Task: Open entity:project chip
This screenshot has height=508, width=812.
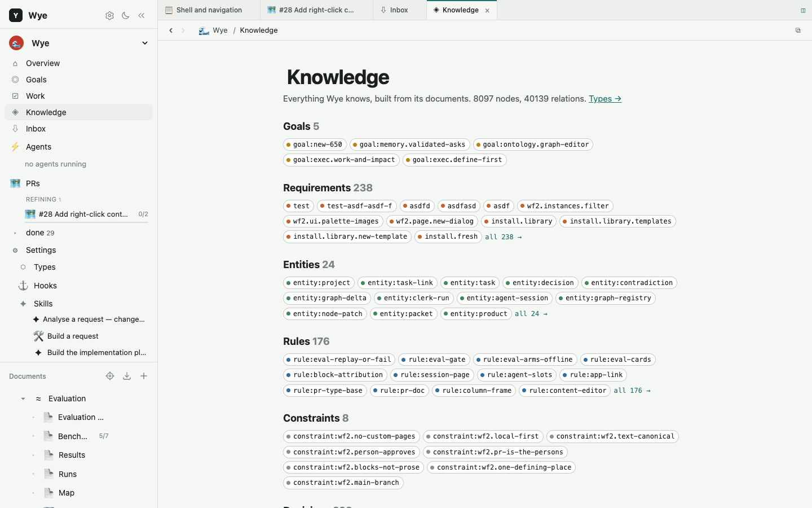Action: (319, 283)
